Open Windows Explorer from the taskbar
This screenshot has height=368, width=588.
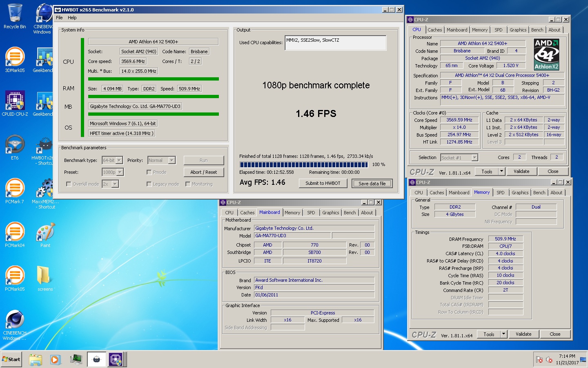36,359
